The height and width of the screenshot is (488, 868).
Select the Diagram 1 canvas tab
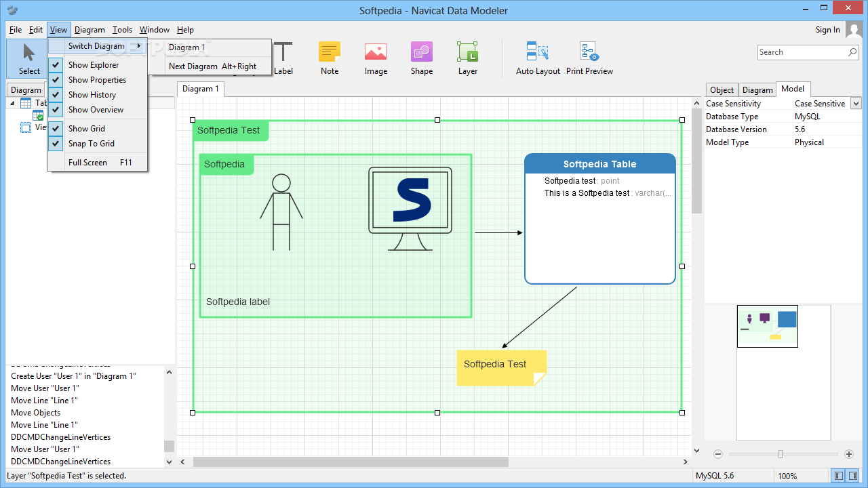coord(200,89)
